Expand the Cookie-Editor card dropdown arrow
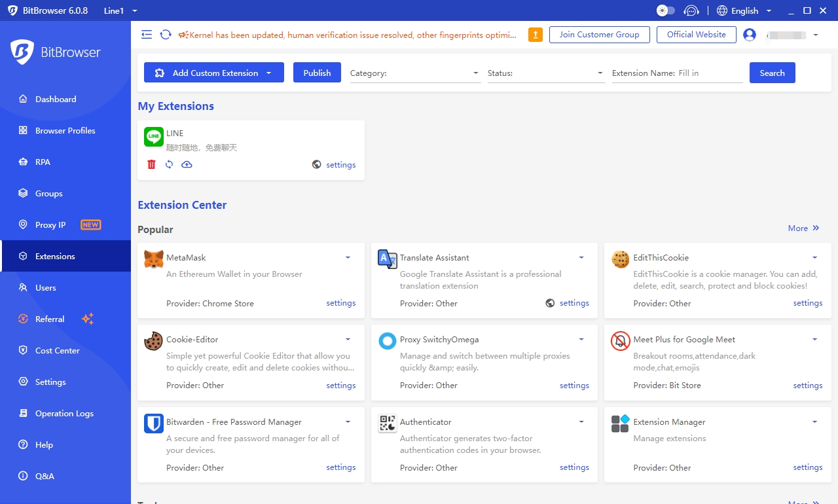 [x=348, y=339]
